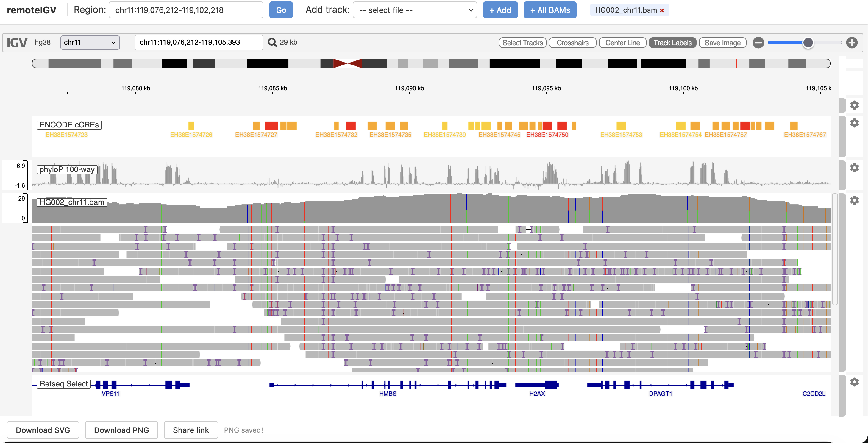The image size is (868, 443).
Task: Click the DPAGT1 gene label
Action: (660, 394)
